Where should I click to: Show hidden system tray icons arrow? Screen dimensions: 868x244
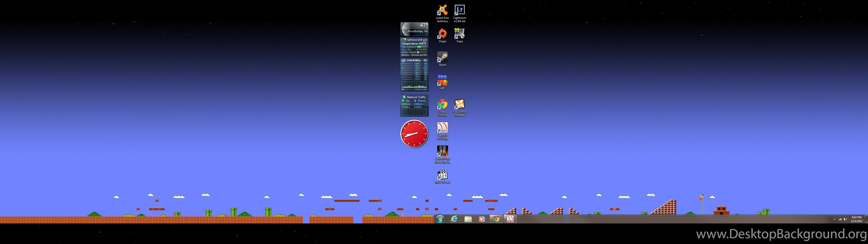(834, 219)
